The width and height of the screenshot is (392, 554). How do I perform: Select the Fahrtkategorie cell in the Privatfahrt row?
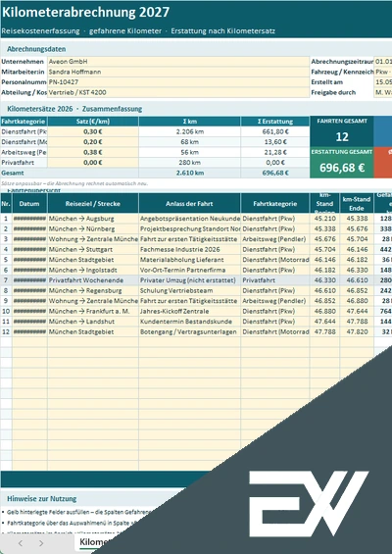(x=275, y=280)
